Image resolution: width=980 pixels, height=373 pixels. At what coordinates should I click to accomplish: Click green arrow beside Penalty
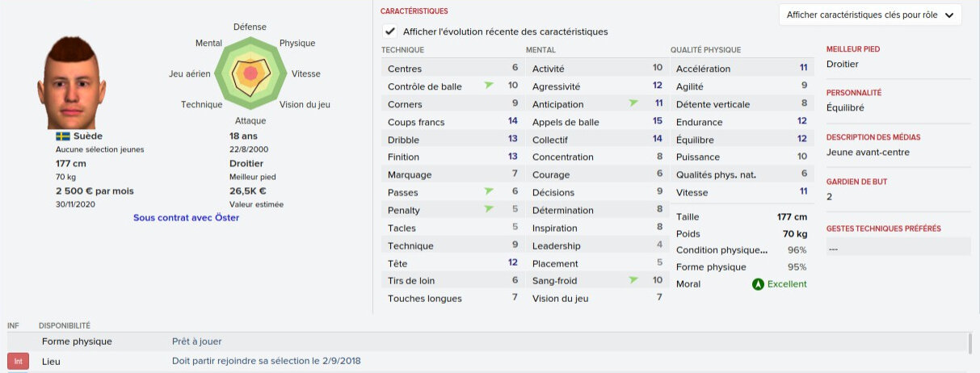488,210
